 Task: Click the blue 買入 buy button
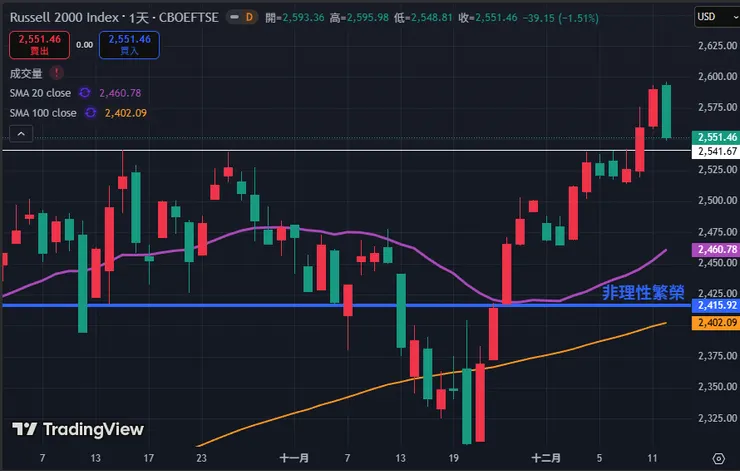(x=129, y=45)
